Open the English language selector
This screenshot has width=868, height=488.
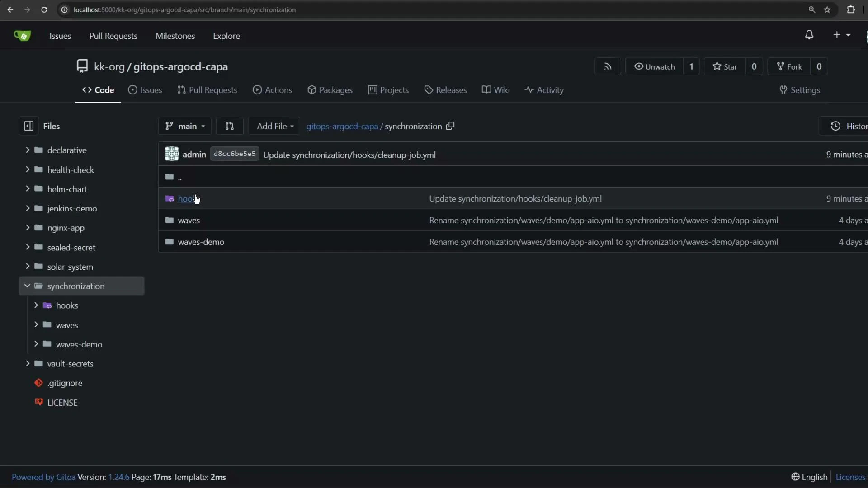click(809, 477)
